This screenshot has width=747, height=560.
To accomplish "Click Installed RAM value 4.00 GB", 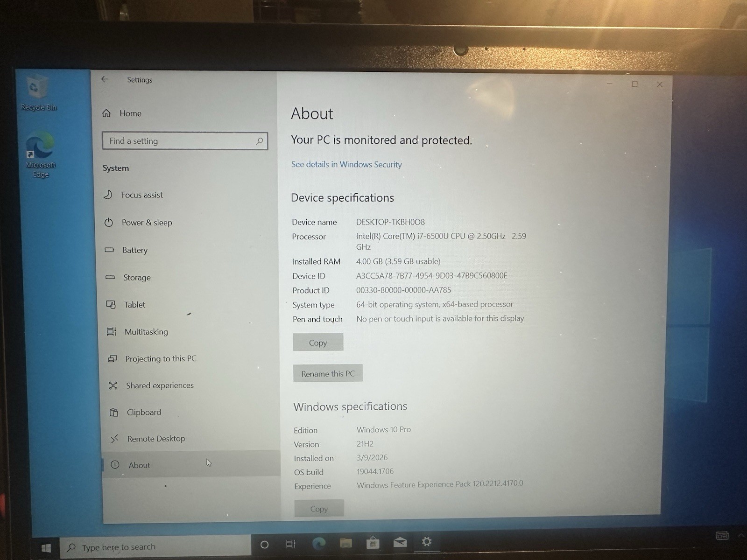I will [398, 261].
